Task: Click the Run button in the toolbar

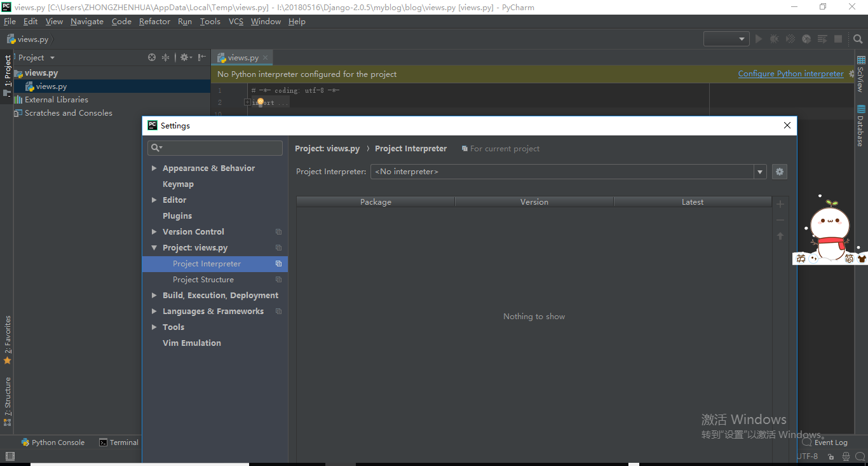Action: 758,39
